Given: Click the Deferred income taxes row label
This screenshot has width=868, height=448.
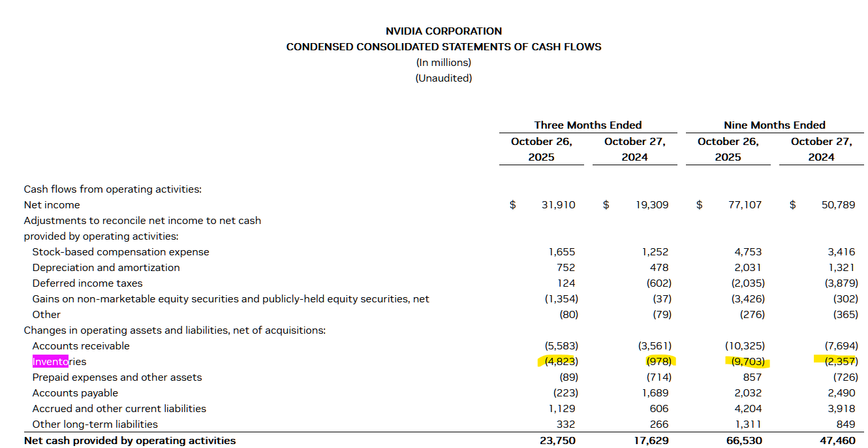Looking at the screenshot, I should [87, 283].
